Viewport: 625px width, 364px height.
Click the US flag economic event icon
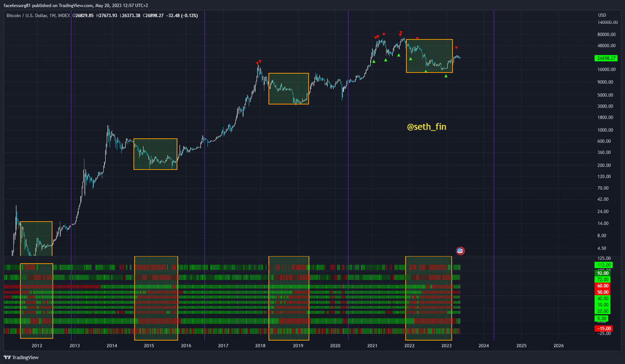click(x=460, y=251)
